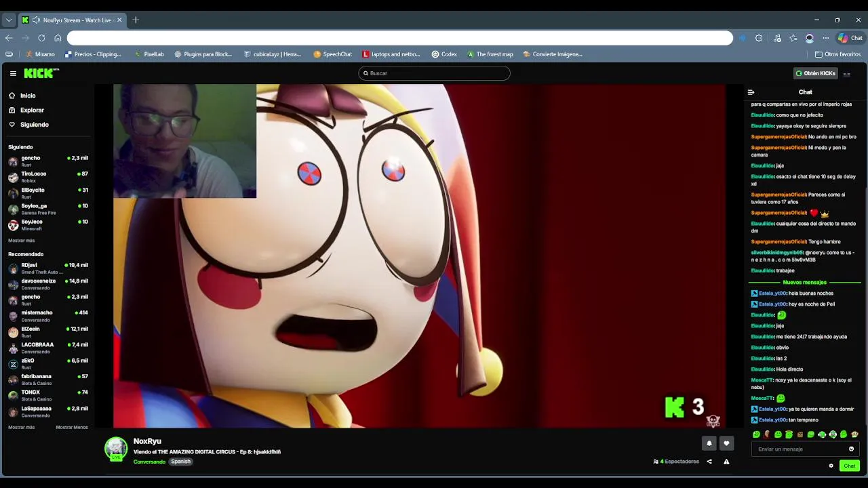Click the Spanish language tag
Screen dimensions: 868x488
(180, 462)
